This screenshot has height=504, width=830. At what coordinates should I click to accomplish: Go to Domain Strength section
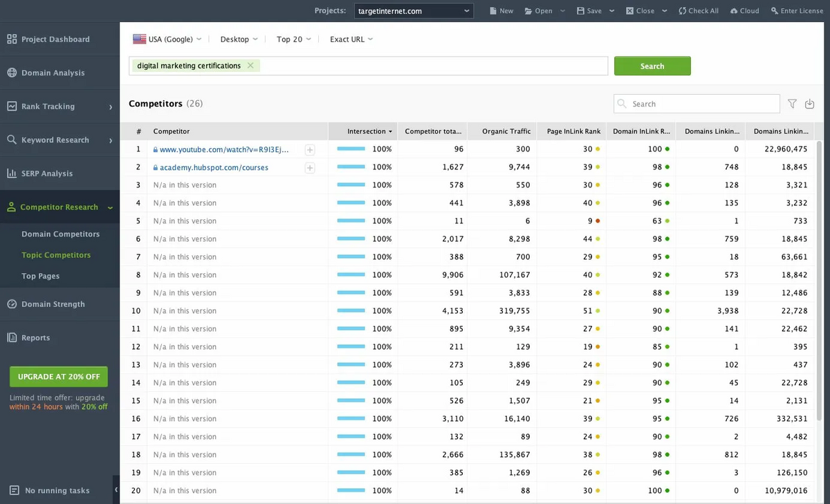(x=53, y=304)
